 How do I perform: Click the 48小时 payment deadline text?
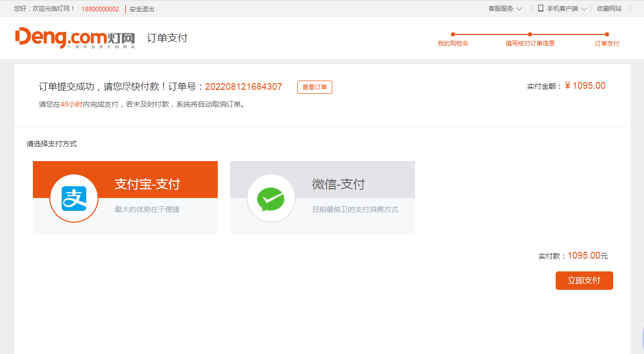[x=71, y=104]
